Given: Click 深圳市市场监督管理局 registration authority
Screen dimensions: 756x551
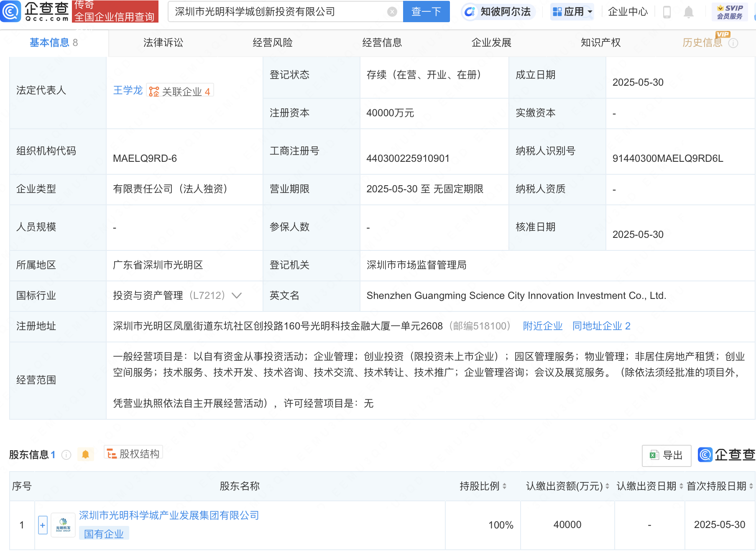Looking at the screenshot, I should [416, 265].
